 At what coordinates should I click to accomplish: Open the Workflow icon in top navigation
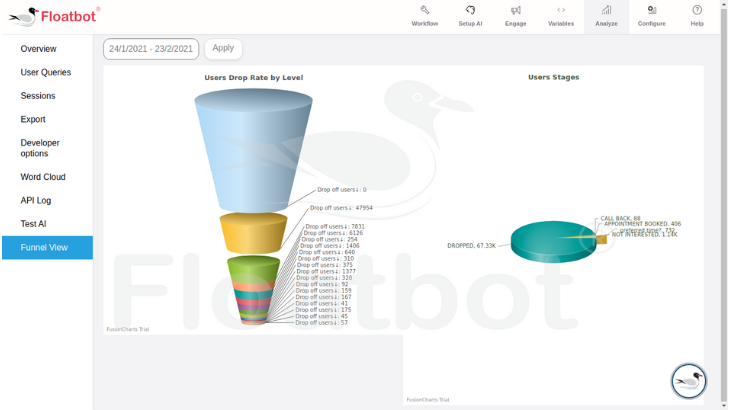click(424, 10)
